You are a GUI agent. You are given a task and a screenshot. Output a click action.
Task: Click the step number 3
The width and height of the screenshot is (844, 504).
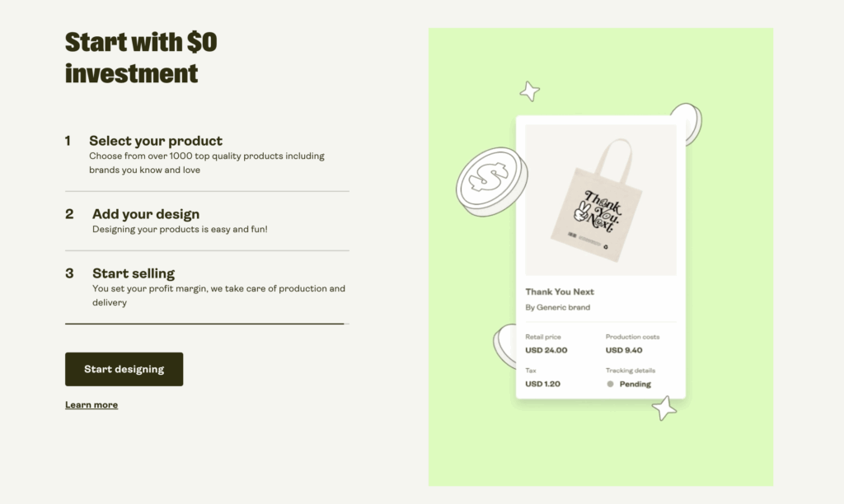pyautogui.click(x=69, y=273)
